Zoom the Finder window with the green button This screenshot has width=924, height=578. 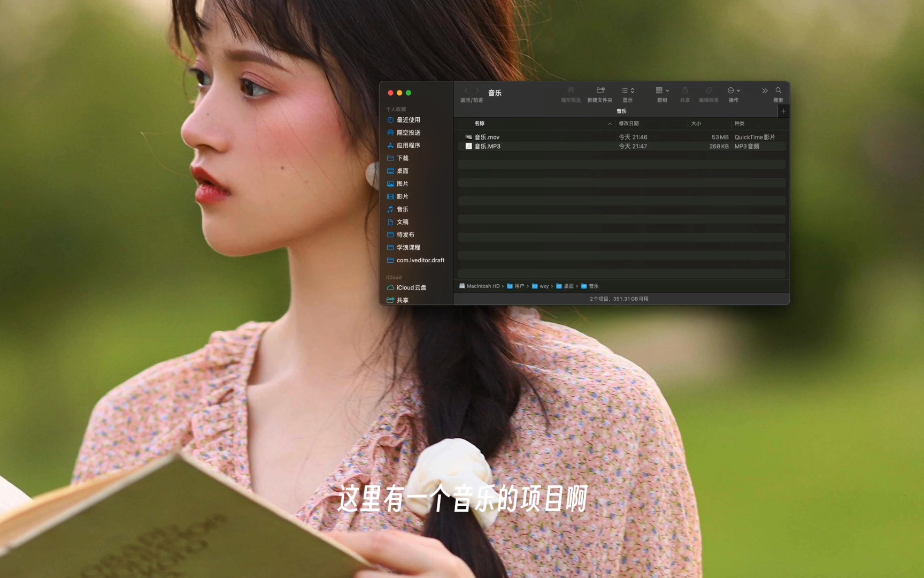[x=409, y=93]
